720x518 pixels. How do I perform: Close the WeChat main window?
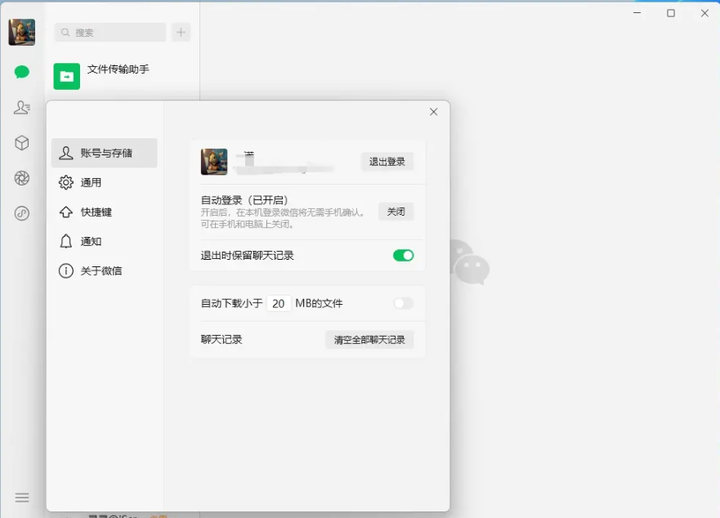coord(705,13)
